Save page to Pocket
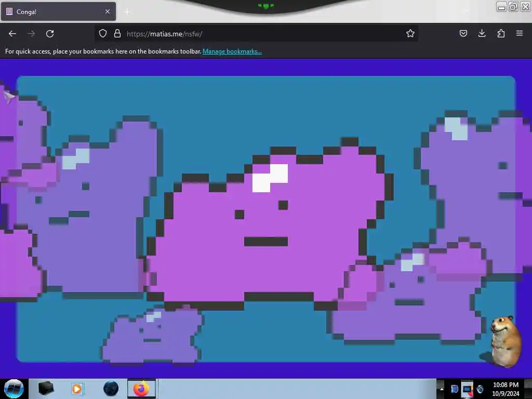Image resolution: width=532 pixels, height=399 pixels. pos(463,33)
